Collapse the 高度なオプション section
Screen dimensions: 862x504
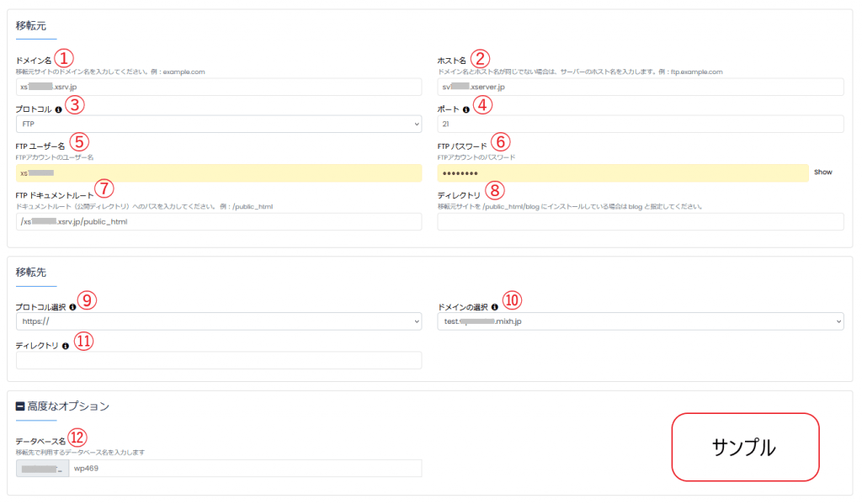pos(21,406)
